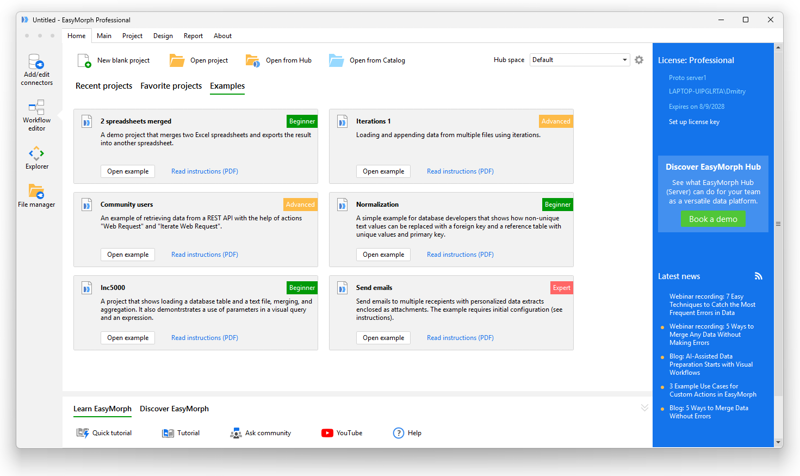Click the Advanced badge on Iterations 1
Viewport: 800px width, 476px height.
556,121
